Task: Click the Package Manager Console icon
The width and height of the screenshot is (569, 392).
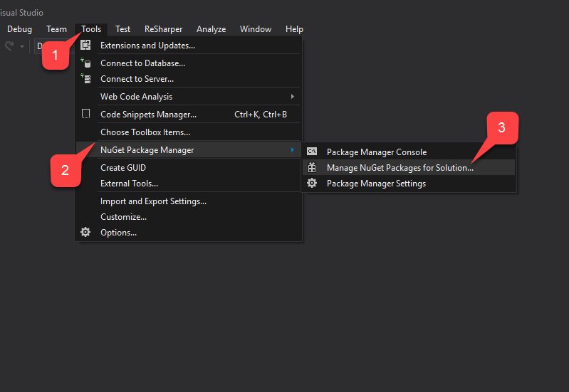Action: coord(312,152)
